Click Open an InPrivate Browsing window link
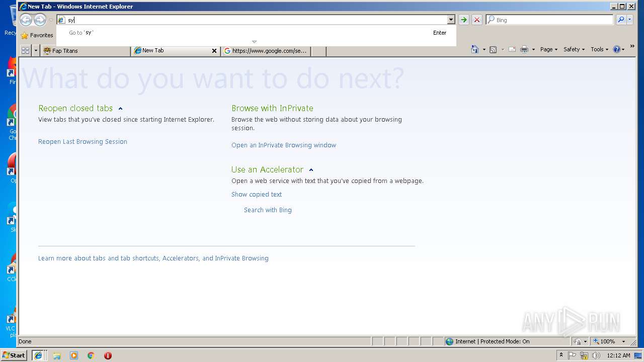644x362 pixels. 284,145
